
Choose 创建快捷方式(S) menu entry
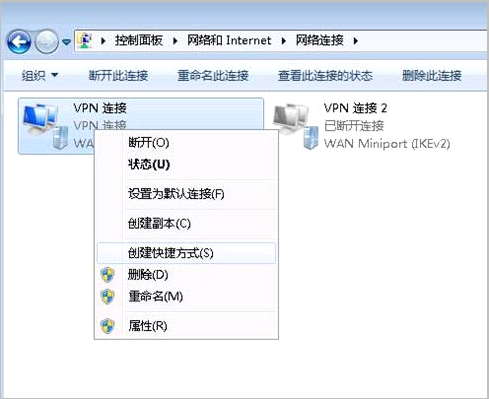(x=186, y=253)
